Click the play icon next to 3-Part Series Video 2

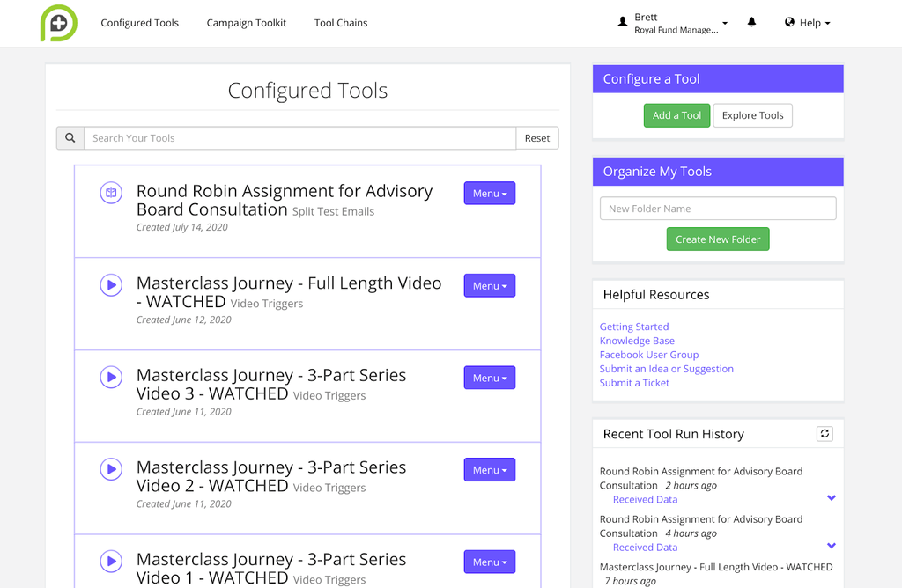click(110, 469)
